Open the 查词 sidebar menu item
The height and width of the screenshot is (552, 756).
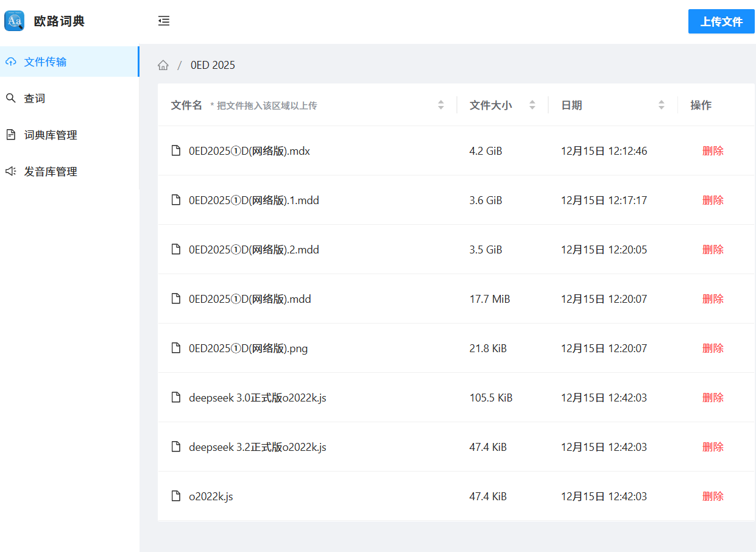pyautogui.click(x=35, y=99)
